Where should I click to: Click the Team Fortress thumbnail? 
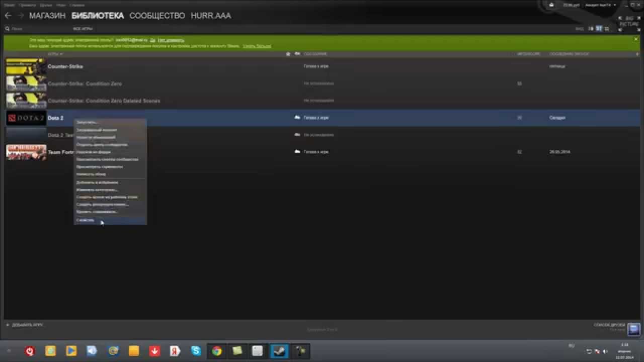[x=26, y=152]
